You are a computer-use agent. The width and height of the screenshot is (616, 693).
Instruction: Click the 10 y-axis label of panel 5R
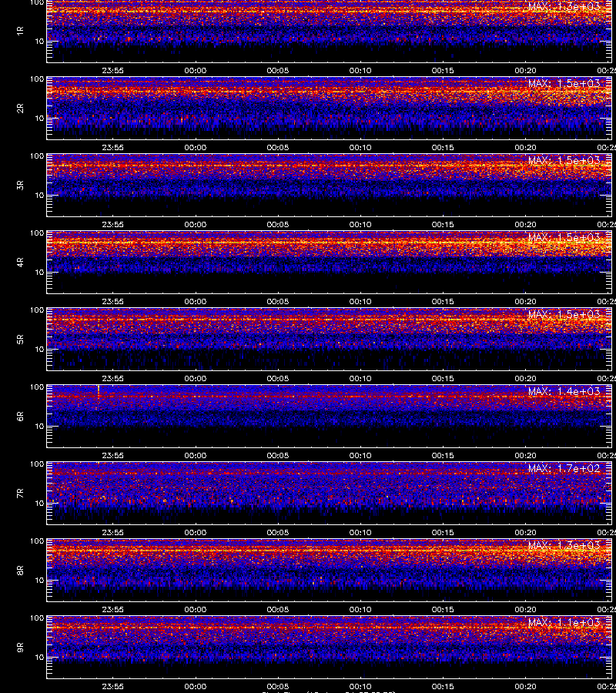point(39,349)
